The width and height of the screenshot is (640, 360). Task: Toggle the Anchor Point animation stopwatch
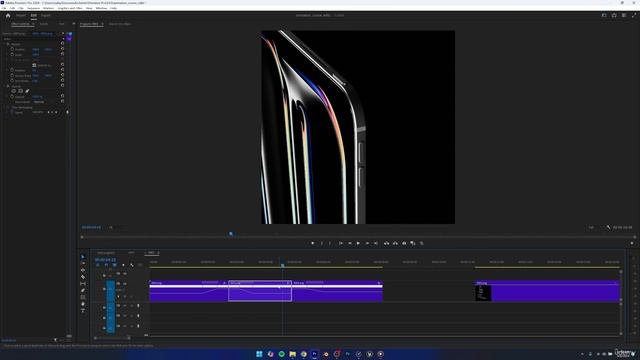[12, 76]
